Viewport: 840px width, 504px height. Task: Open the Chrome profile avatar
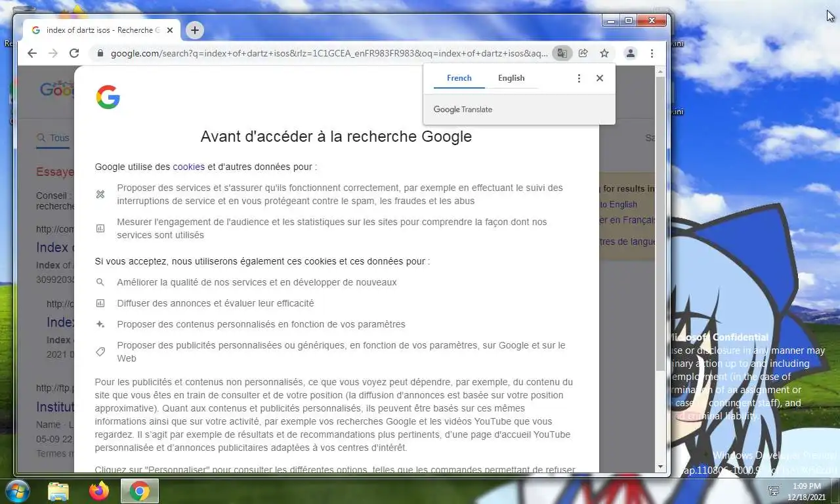click(630, 53)
